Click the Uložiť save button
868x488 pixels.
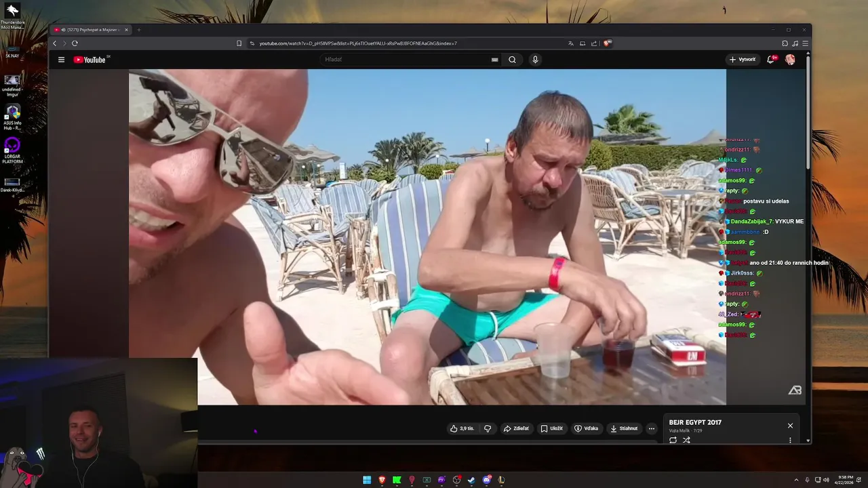point(552,428)
